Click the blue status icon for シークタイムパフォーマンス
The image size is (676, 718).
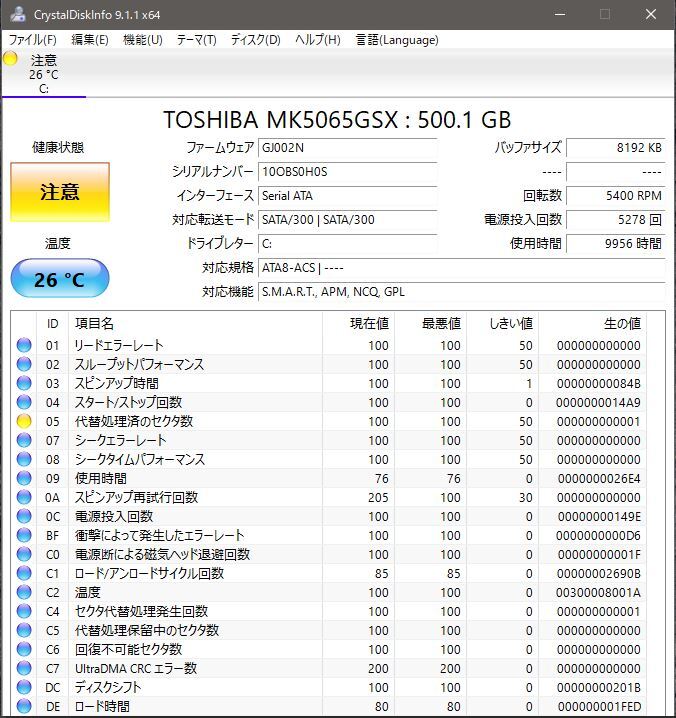coord(24,459)
